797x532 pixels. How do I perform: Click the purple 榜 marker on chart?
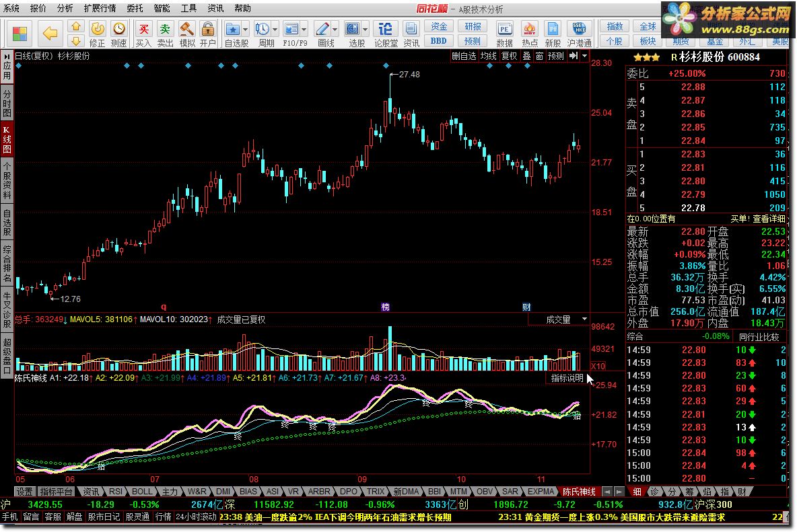point(385,307)
